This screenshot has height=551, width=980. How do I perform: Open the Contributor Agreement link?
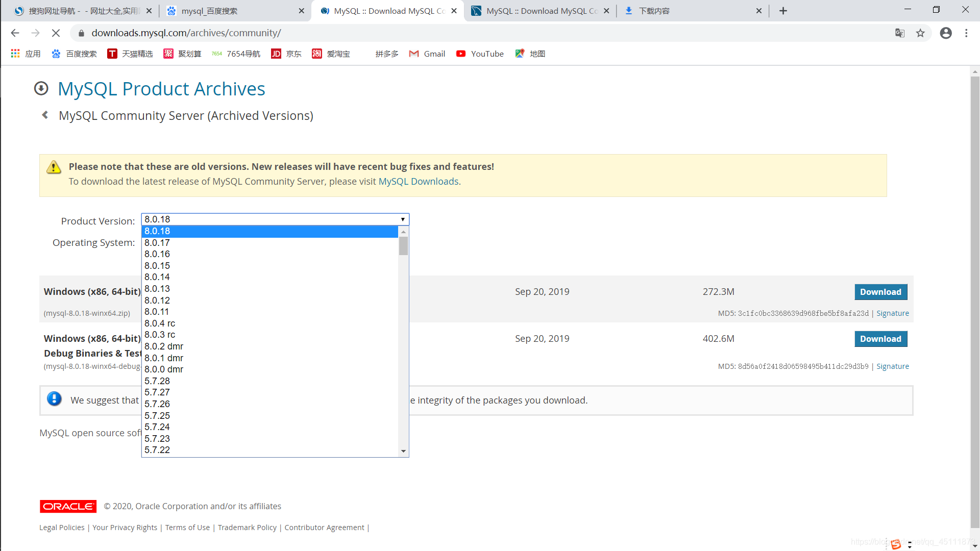click(x=324, y=528)
